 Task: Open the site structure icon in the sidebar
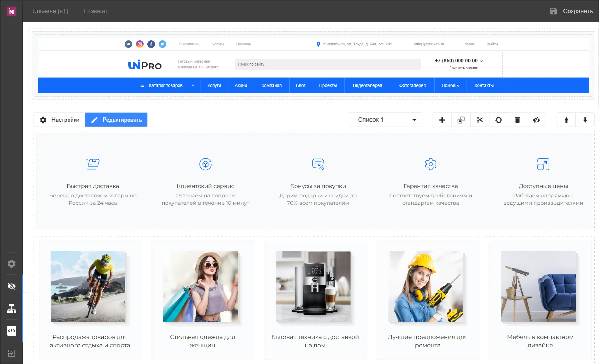pyautogui.click(x=11, y=308)
